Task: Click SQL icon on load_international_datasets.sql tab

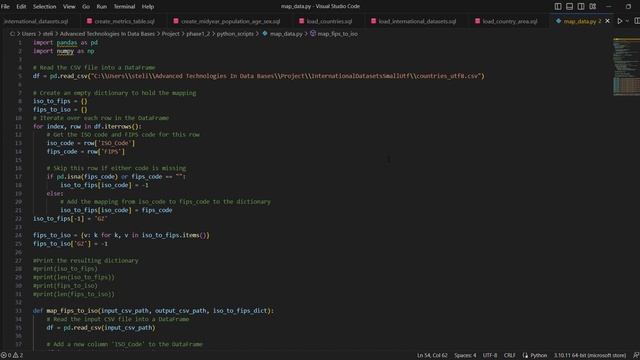Action: pyautogui.click(x=373, y=21)
